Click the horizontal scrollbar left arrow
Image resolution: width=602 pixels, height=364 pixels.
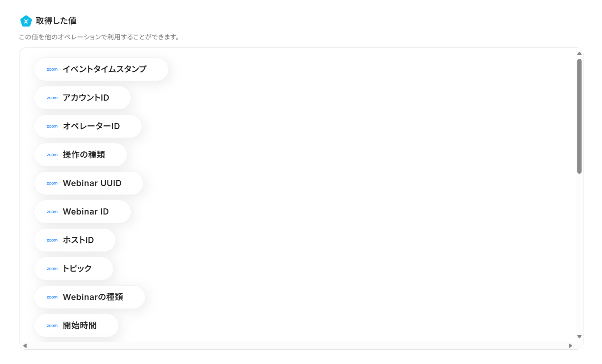coord(25,345)
